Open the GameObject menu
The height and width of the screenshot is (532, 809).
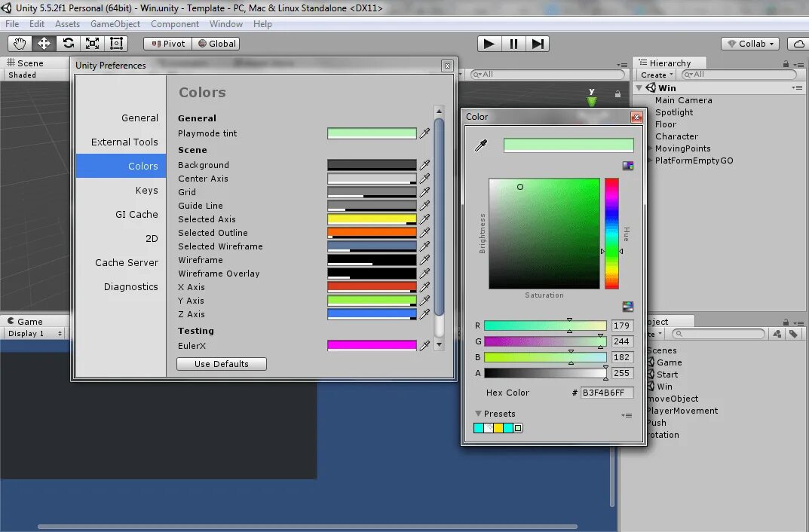(x=115, y=24)
